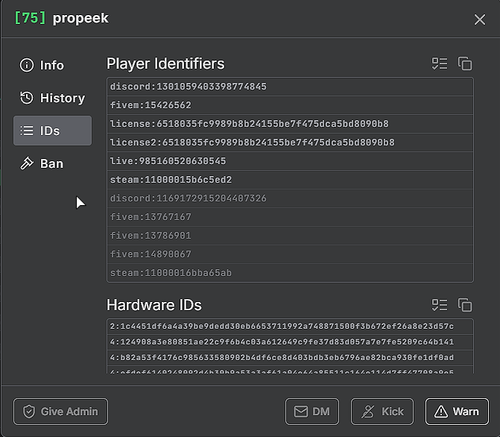Send a DM to the player
This screenshot has height=437, width=500.
(312, 411)
